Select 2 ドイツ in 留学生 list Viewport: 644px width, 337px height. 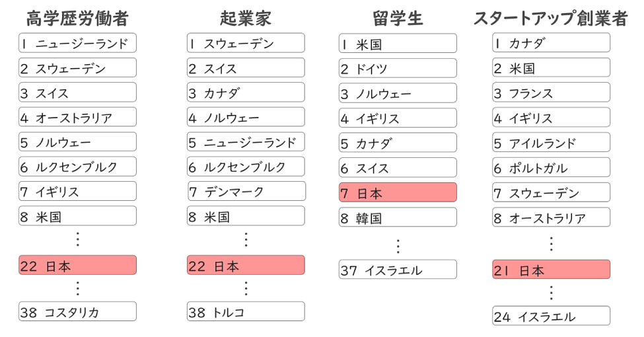[397, 69]
